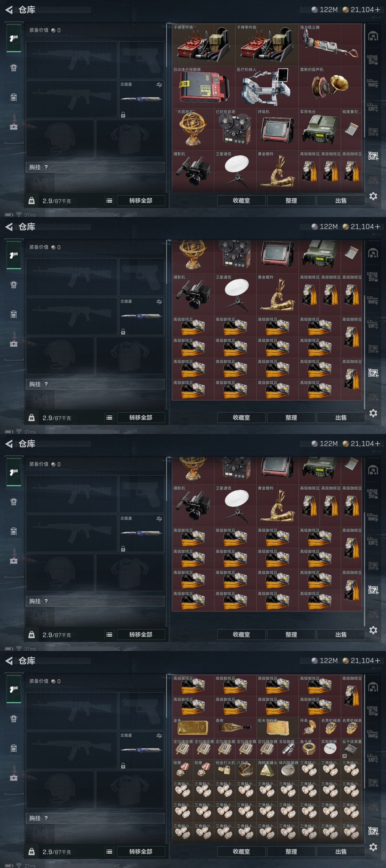386x868 pixels.
Task: Go back via topmost 仓库 arrow
Action: 9,10
